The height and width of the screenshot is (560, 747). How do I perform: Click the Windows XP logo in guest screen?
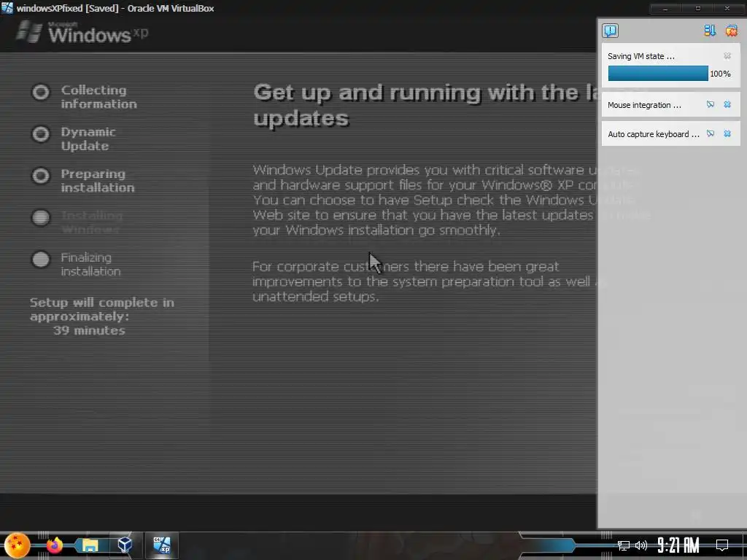coord(82,32)
